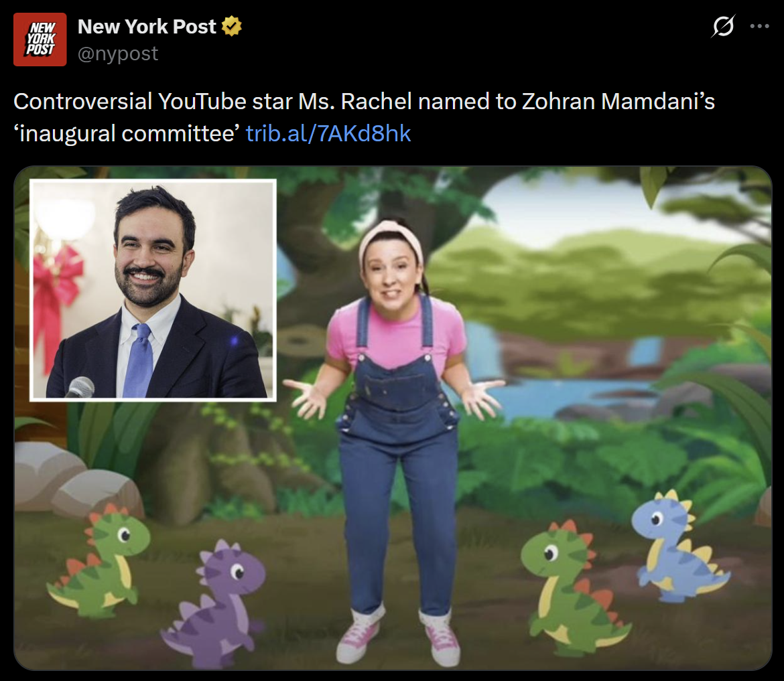Open the @nypost handle link
784x681 pixels.
118,54
